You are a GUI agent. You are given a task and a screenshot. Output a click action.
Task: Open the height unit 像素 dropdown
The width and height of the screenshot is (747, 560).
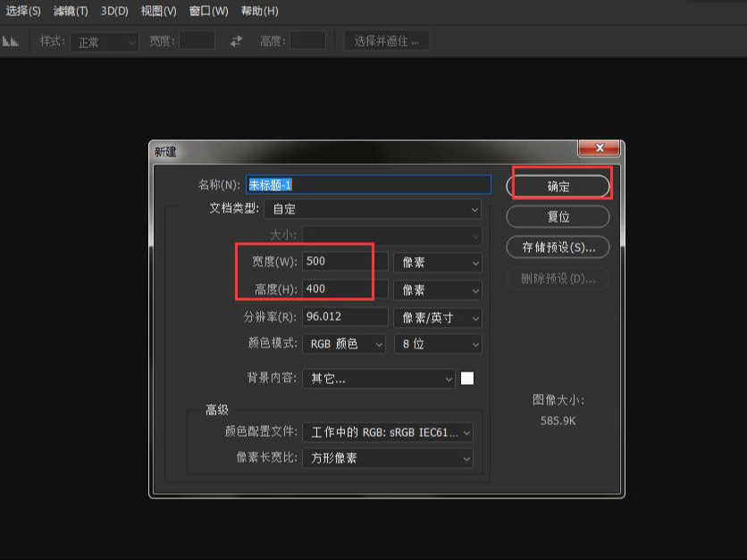tap(437, 289)
